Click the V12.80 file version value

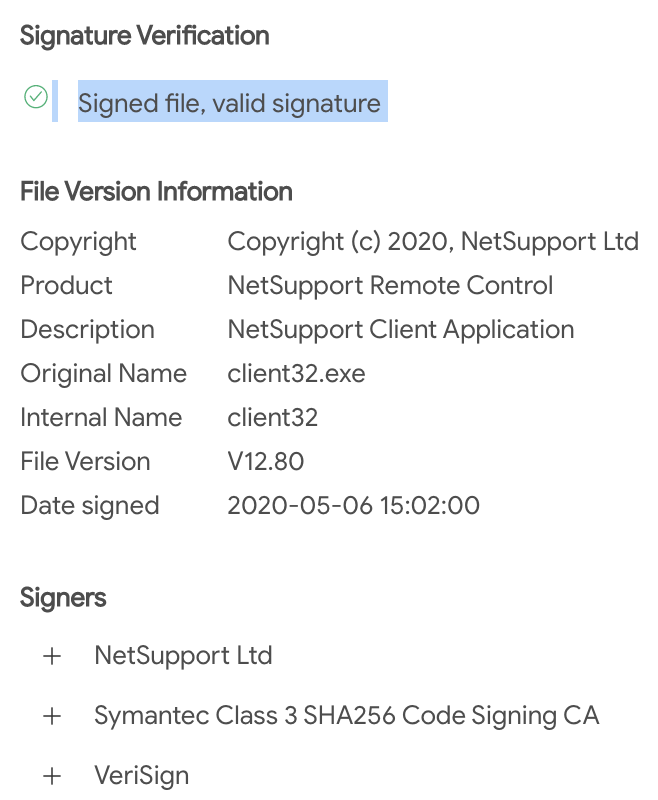point(266,462)
